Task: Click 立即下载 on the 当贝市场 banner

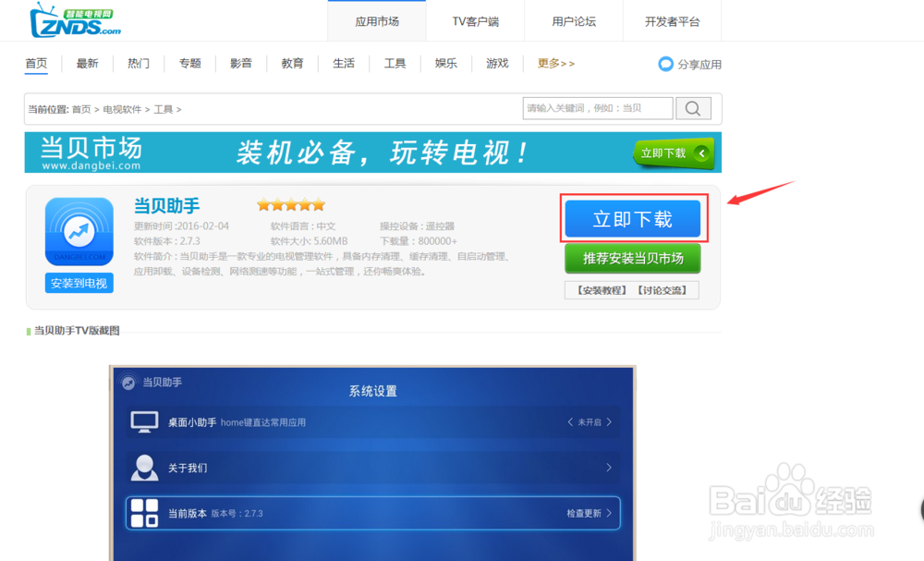Action: pos(673,153)
